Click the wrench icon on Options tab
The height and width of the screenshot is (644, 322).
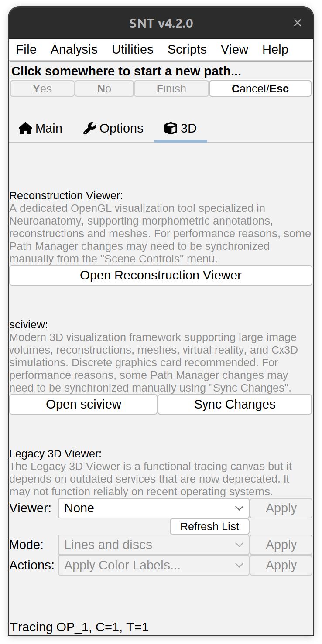(x=89, y=128)
